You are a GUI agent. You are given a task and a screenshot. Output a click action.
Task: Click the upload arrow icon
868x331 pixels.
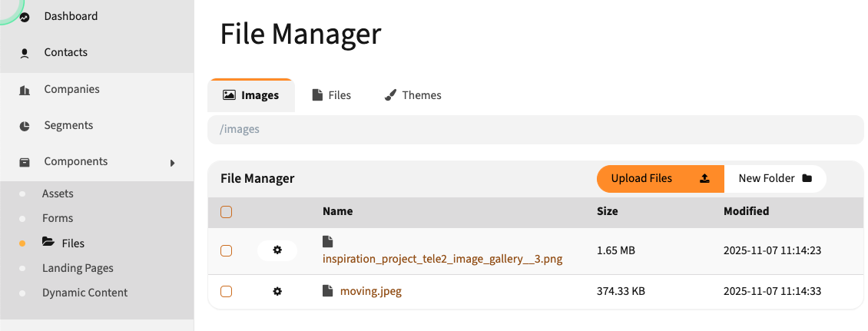click(704, 178)
